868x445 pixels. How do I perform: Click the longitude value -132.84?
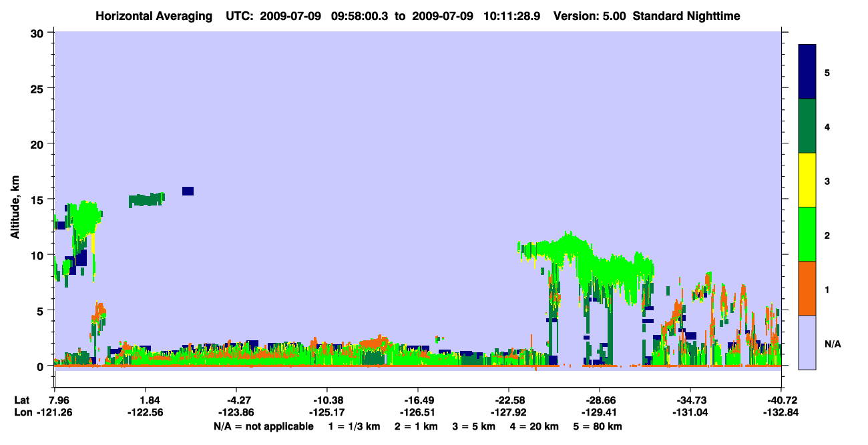(781, 412)
